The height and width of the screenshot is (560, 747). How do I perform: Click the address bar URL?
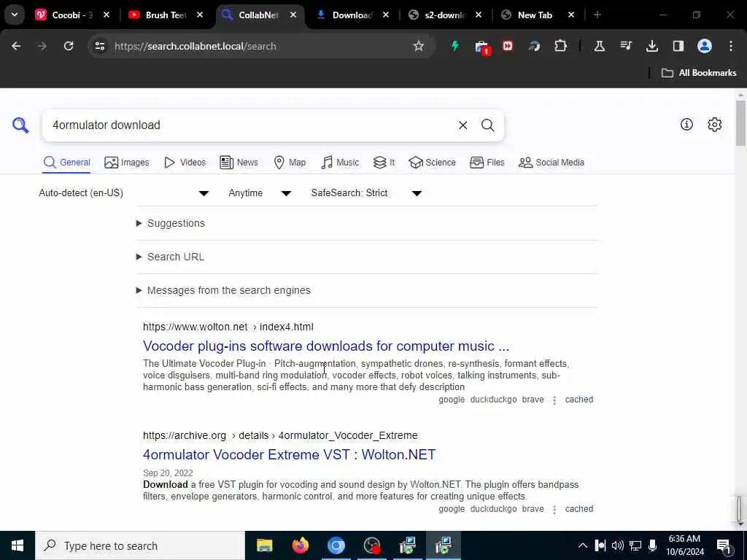(x=195, y=46)
